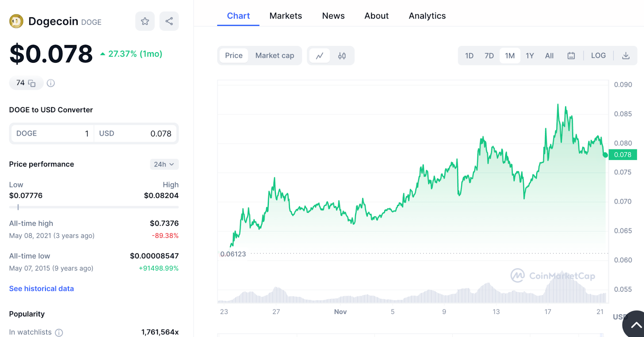Select All time range

coord(549,56)
